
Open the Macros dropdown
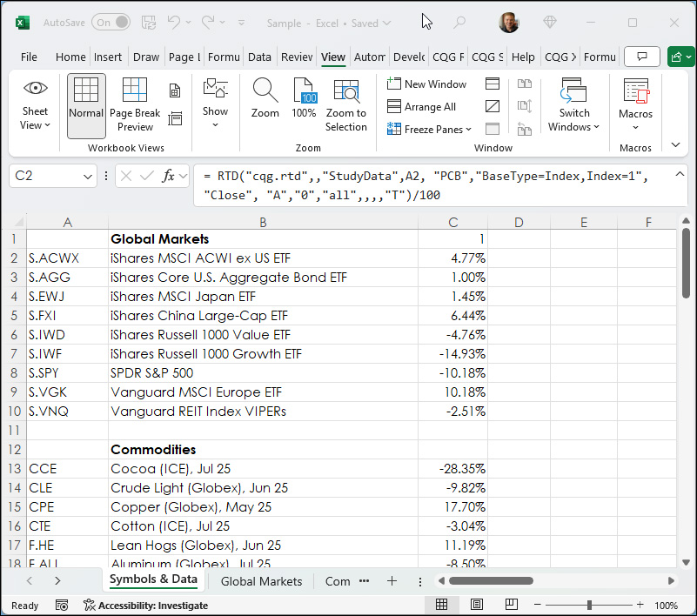[635, 105]
